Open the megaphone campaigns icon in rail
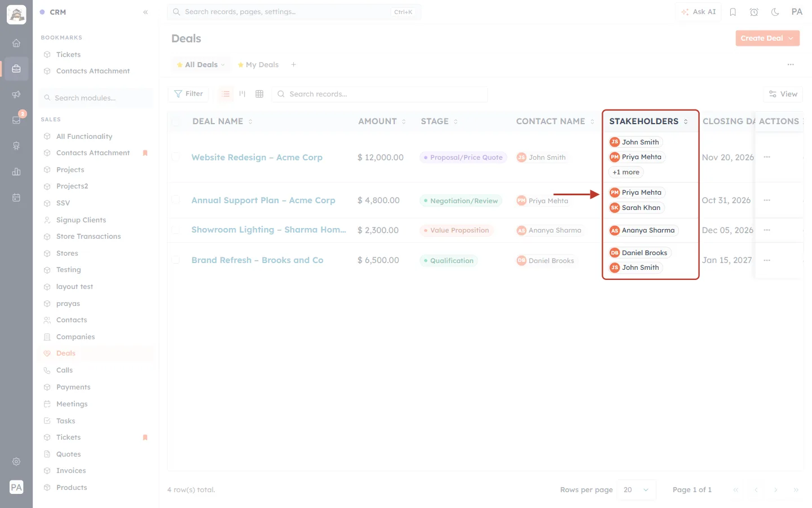The image size is (812, 508). [16, 94]
